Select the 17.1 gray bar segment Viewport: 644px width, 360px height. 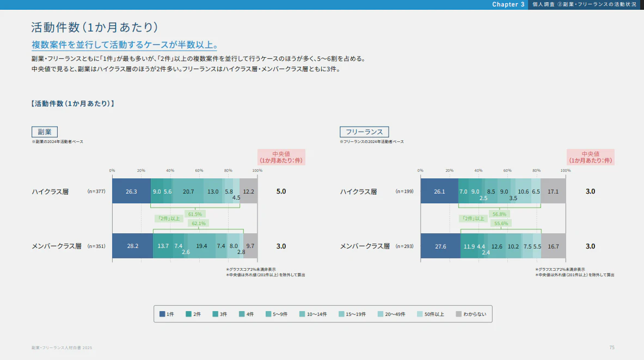553,191
